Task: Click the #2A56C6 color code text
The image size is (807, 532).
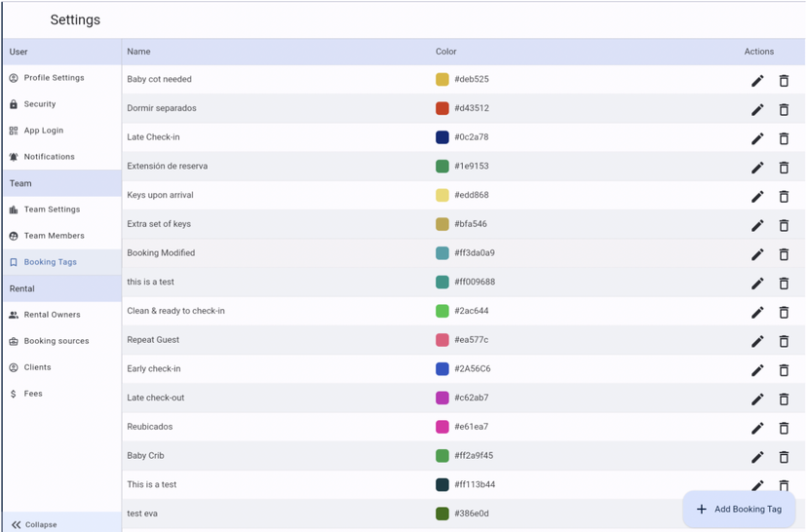Action: (472, 368)
